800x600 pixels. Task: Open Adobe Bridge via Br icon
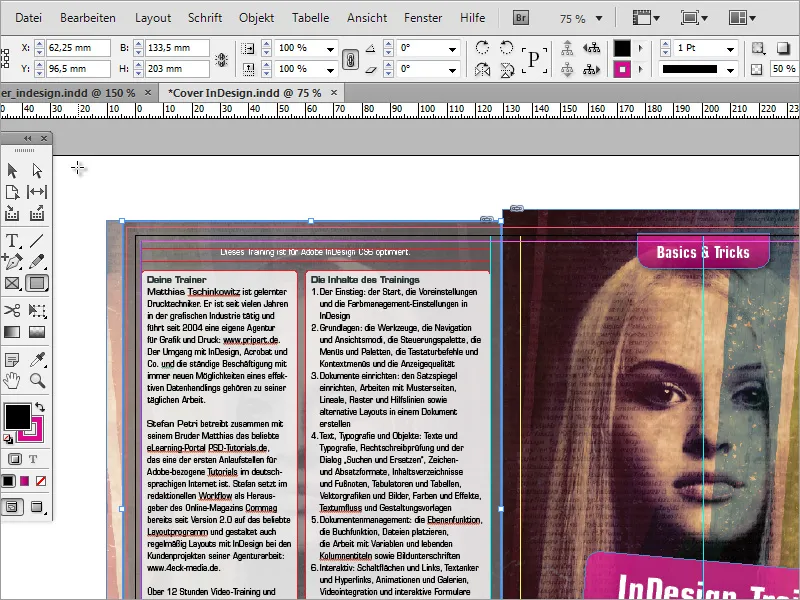tap(520, 18)
